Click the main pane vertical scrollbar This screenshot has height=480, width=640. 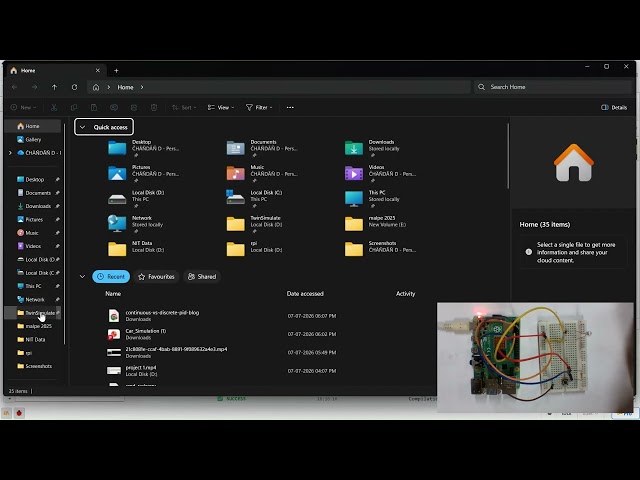point(508,156)
